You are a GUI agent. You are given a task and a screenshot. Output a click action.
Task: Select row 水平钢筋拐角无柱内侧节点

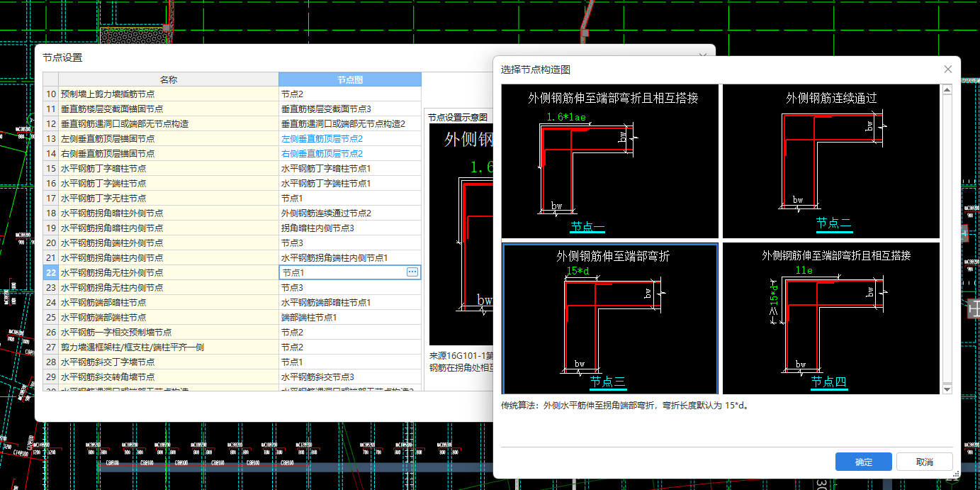[169, 287]
